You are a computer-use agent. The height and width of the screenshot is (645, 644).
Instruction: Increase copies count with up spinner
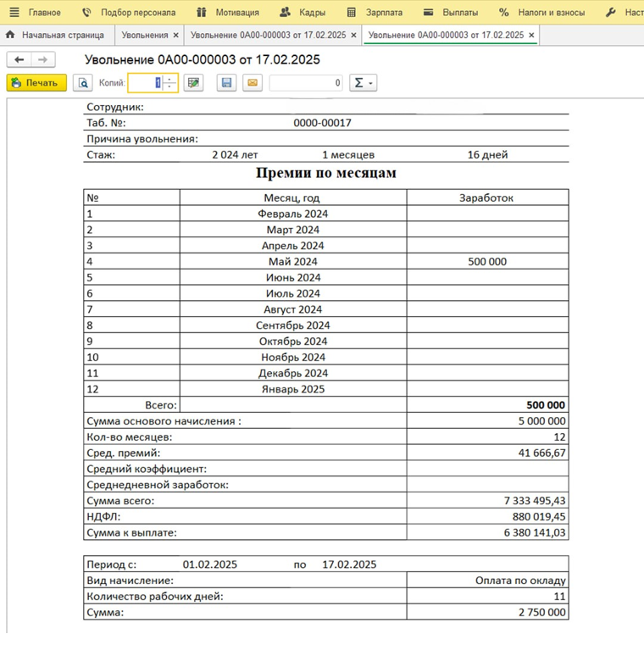point(169,79)
